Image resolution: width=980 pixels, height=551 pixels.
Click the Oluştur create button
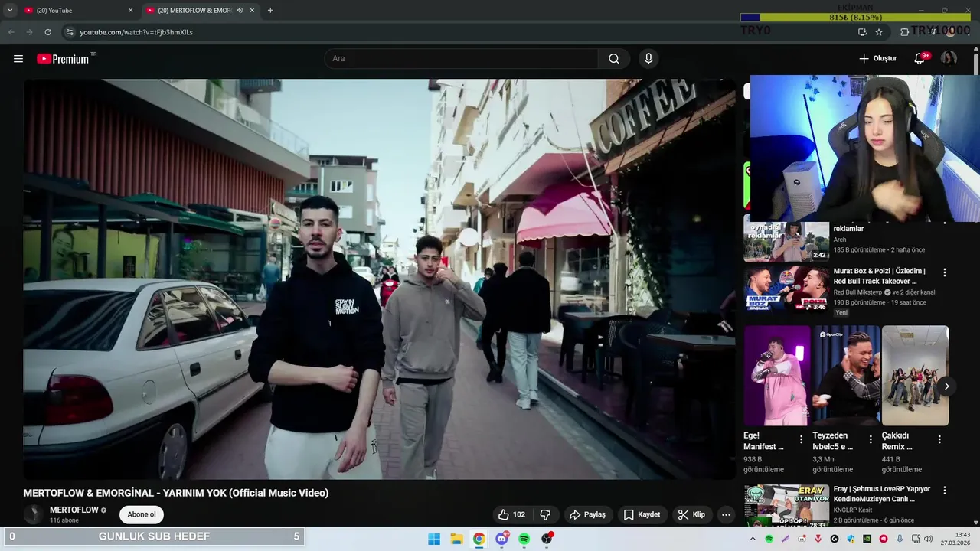click(x=877, y=59)
